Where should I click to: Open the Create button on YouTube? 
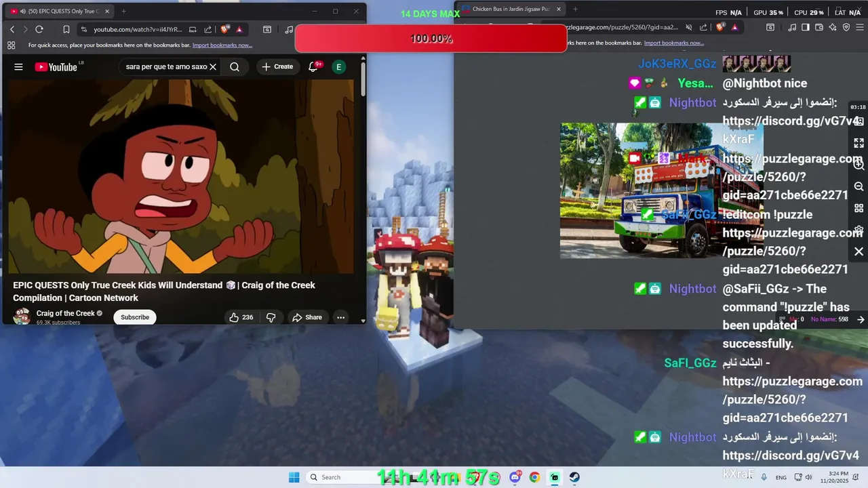point(277,66)
